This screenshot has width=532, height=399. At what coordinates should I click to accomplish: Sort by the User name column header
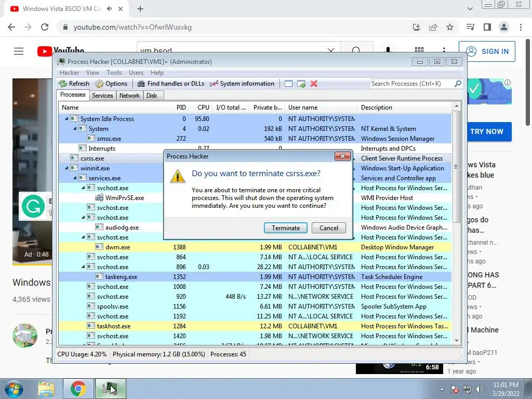click(x=321, y=108)
